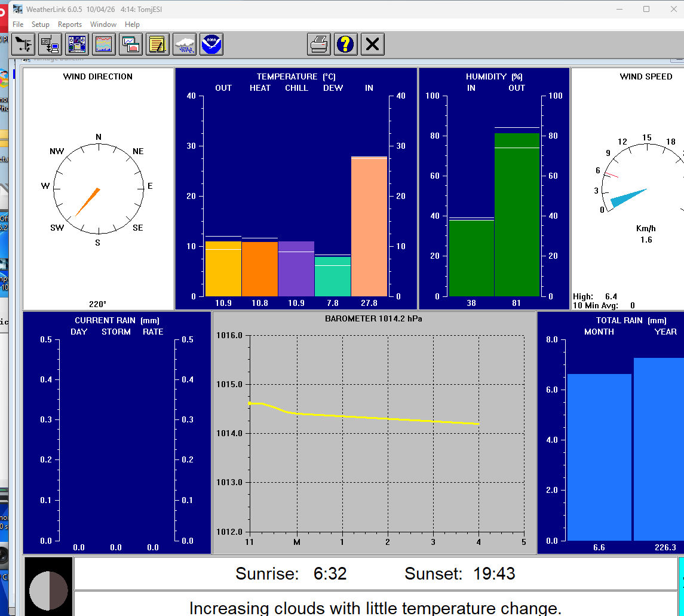
Task: Open the notepad records icon
Action: [158, 44]
